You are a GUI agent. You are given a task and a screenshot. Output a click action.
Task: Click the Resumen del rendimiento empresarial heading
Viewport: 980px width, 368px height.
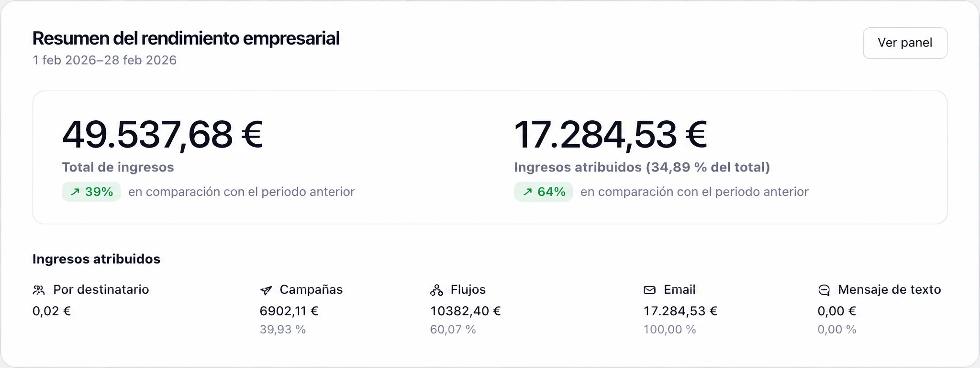[x=186, y=38]
